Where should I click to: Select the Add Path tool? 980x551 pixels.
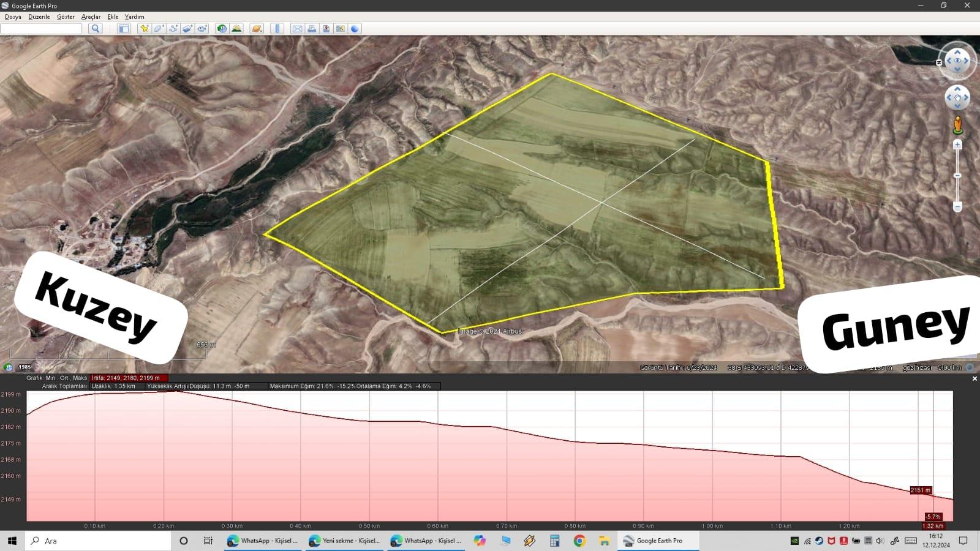tap(173, 29)
